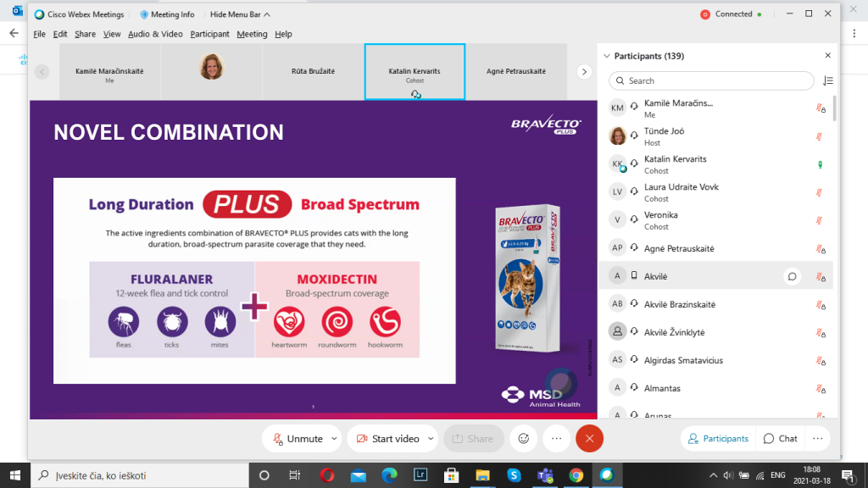Image resolution: width=868 pixels, height=488 pixels.
Task: Click Hide Menu Bar
Action: click(x=240, y=14)
